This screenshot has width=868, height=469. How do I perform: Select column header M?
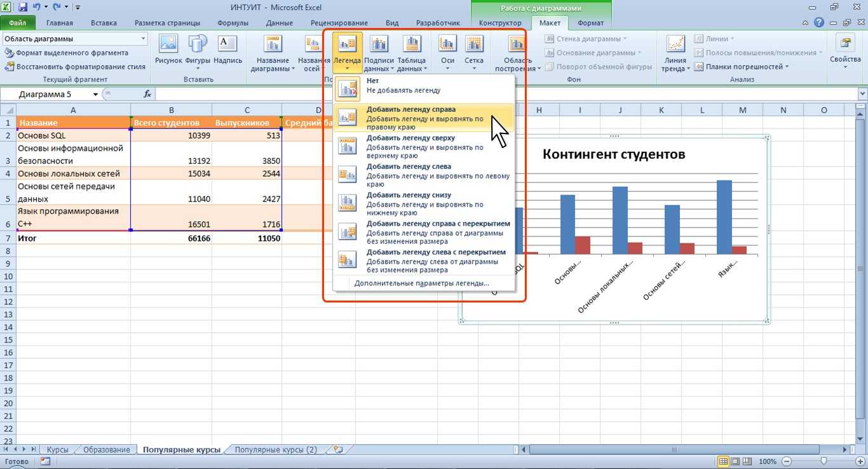(x=743, y=110)
